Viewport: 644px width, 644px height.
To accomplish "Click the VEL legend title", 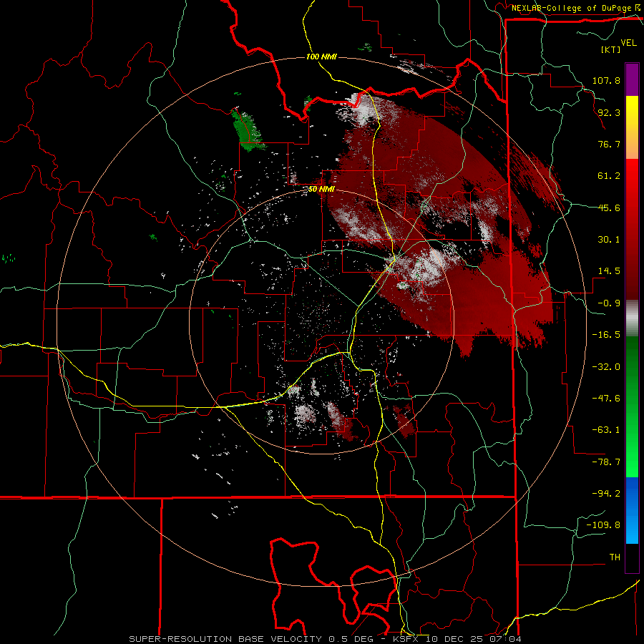I will coord(629,43).
